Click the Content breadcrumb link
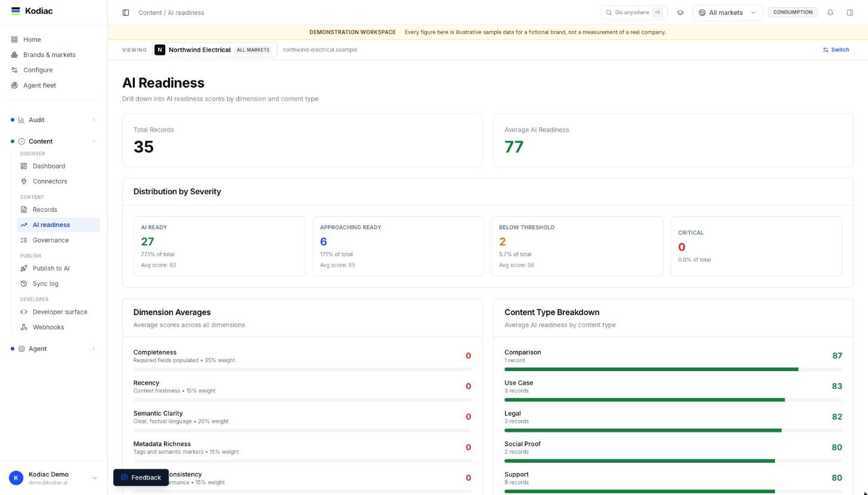The image size is (868, 495). click(x=150, y=13)
